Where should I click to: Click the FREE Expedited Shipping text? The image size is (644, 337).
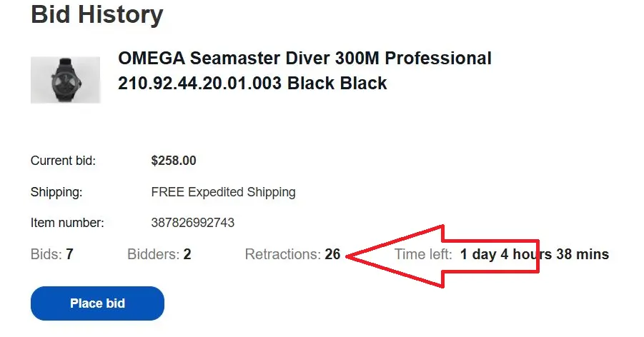click(223, 192)
